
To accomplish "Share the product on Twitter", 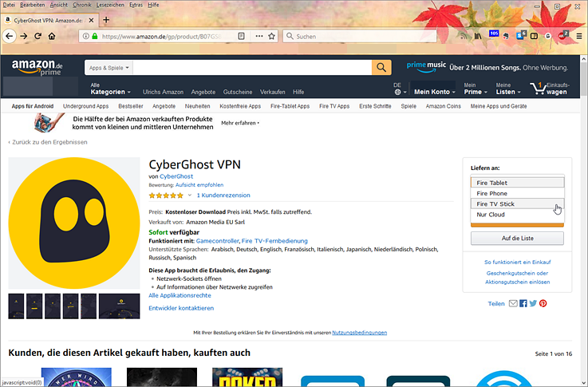I will click(533, 303).
